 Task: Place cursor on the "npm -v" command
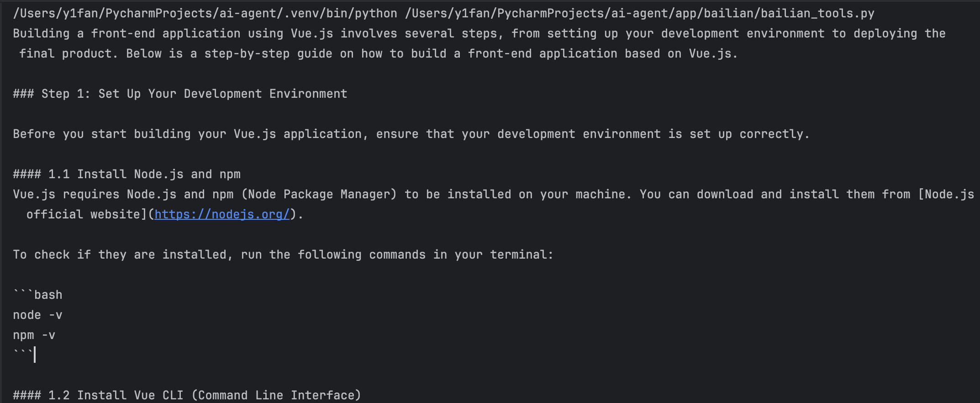click(x=34, y=335)
